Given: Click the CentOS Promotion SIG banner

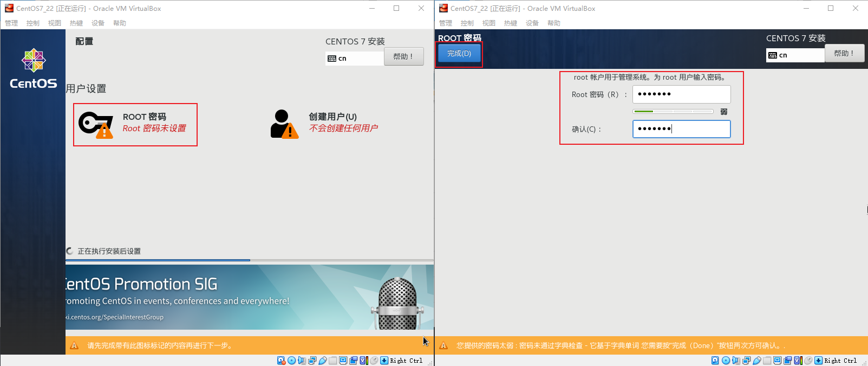Looking at the screenshot, I should pyautogui.click(x=250, y=297).
